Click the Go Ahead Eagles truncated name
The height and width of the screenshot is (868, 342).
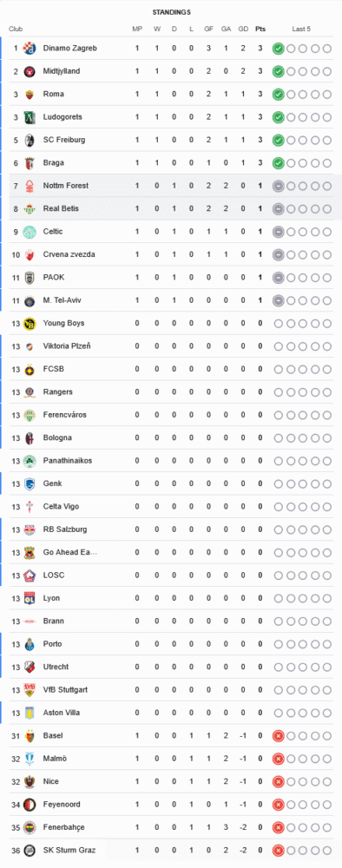click(70, 552)
